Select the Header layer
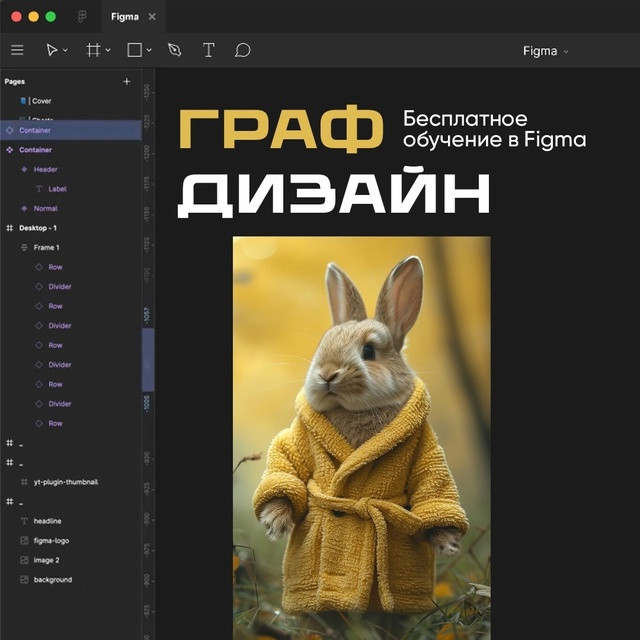Screen dimensions: 640x640 click(46, 169)
